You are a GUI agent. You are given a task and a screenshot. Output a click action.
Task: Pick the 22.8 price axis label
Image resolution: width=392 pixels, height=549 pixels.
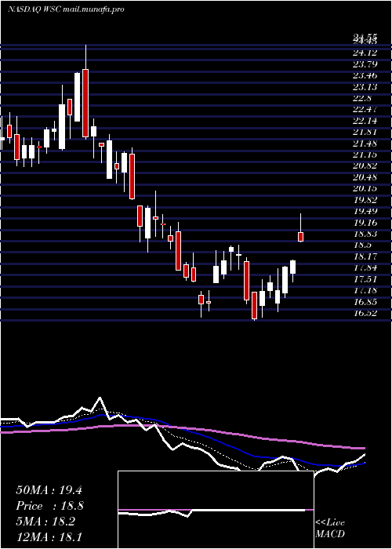[x=362, y=98]
